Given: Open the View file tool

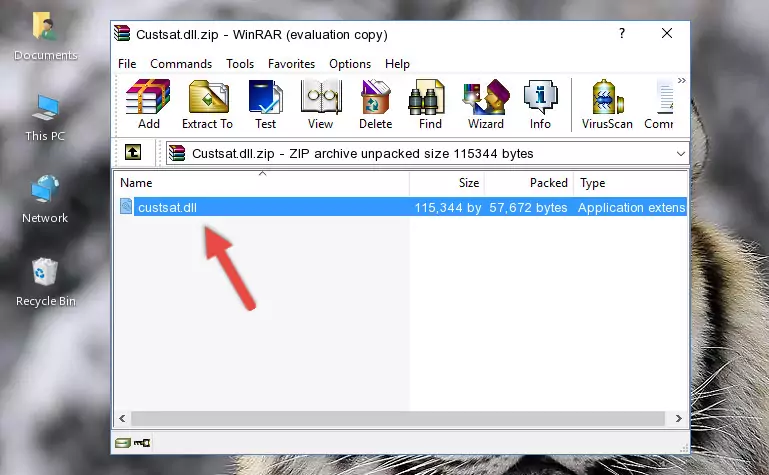Looking at the screenshot, I should click(x=321, y=104).
